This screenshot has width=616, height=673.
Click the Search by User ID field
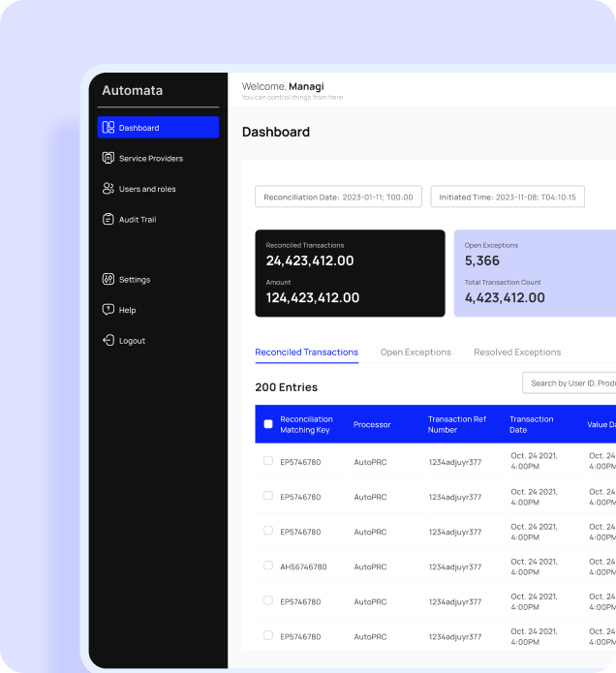(x=570, y=383)
